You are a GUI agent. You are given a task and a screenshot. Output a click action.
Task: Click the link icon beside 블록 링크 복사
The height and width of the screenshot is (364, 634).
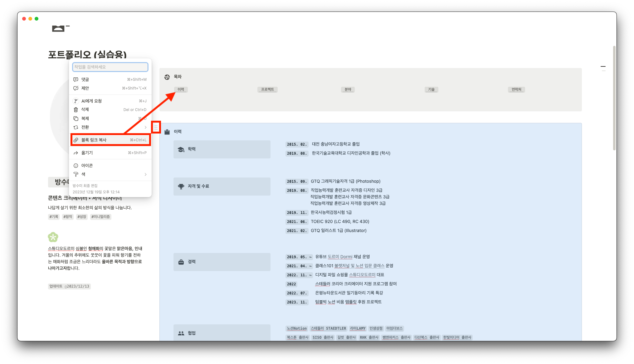pos(76,140)
